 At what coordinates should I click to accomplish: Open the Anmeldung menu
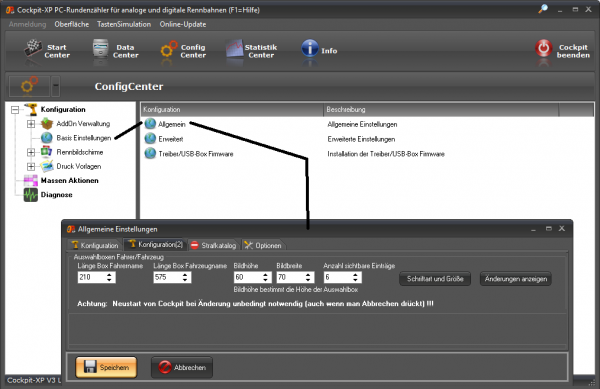[27, 24]
